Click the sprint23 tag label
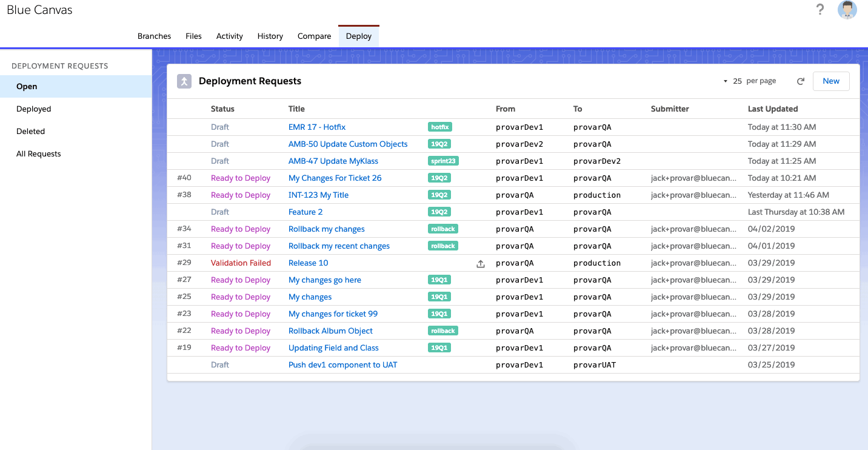The image size is (868, 450). (x=443, y=161)
